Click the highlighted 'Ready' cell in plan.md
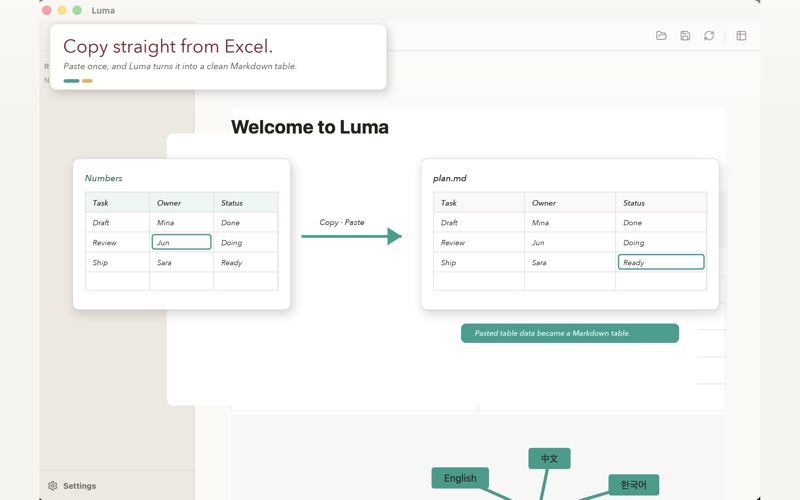800x500 pixels. click(661, 262)
